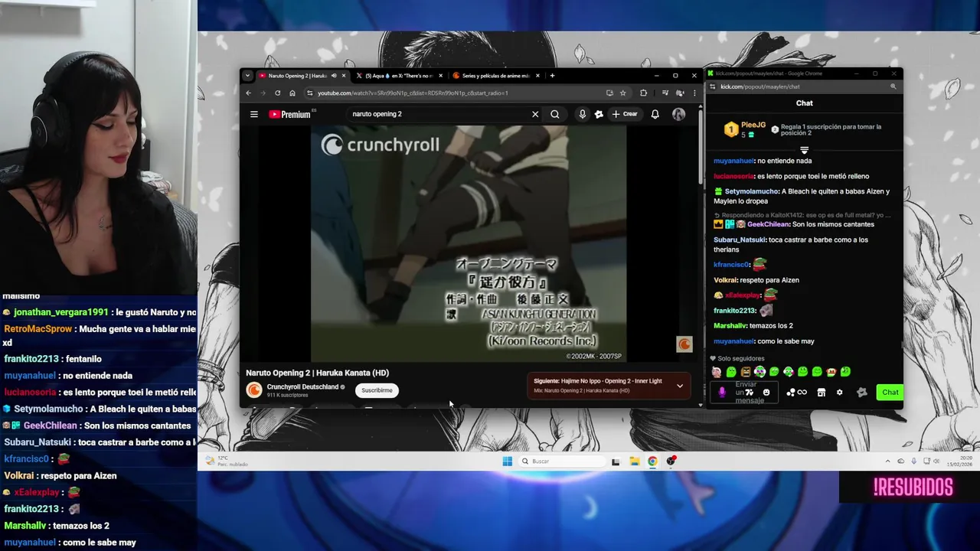Screen dimensions: 980x551
Task: Open File Explorer folder on taskbar
Action: 634,461
